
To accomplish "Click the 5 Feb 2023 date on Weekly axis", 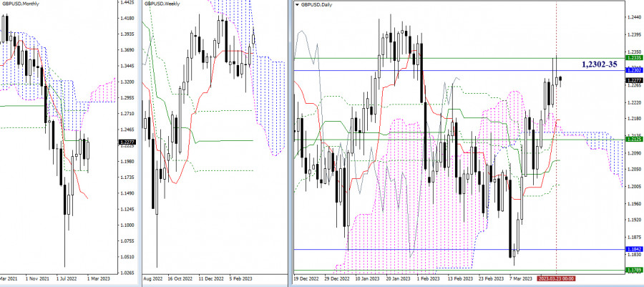I will tap(239, 278).
